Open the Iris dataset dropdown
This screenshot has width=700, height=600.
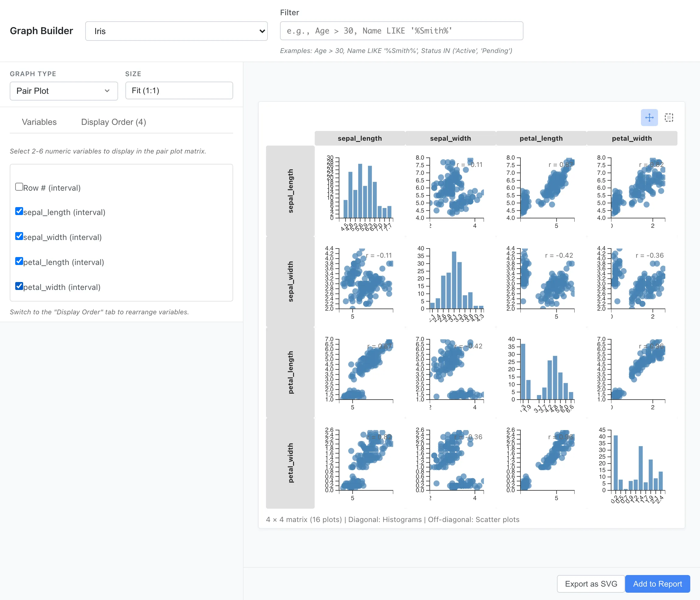[x=176, y=31]
